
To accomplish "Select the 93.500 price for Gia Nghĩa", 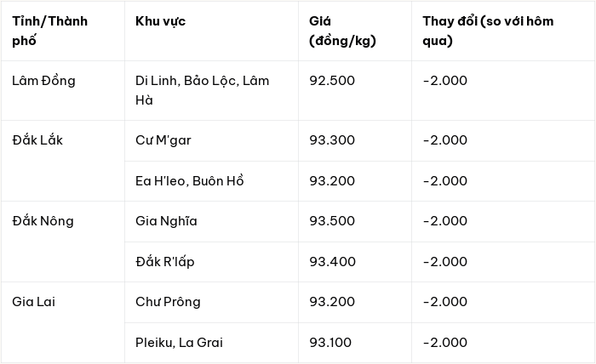I will 332,221.
